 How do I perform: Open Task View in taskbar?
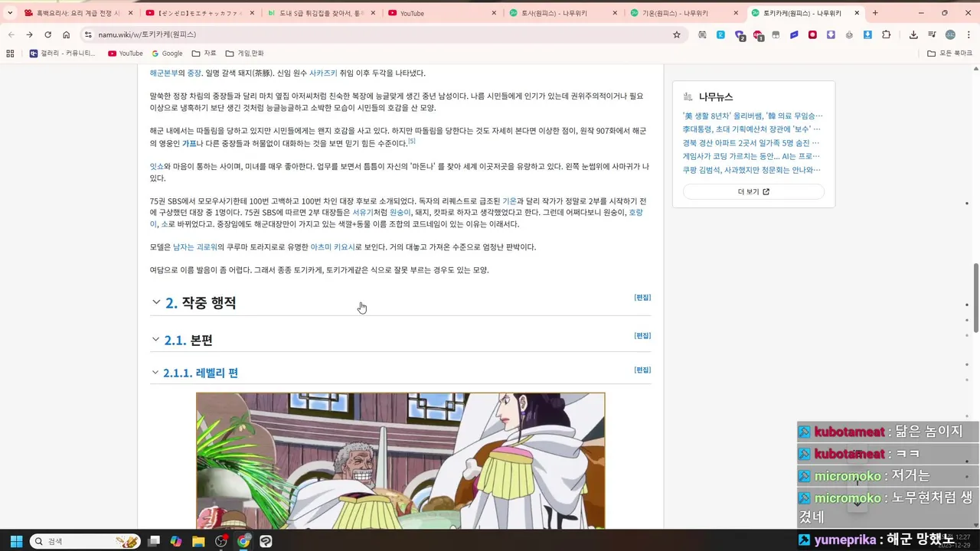(x=154, y=541)
